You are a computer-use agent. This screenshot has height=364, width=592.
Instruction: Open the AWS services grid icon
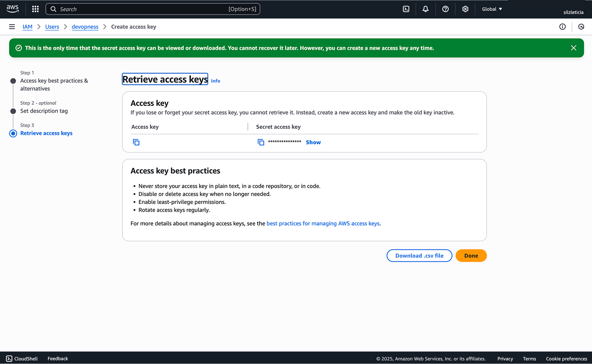click(35, 9)
